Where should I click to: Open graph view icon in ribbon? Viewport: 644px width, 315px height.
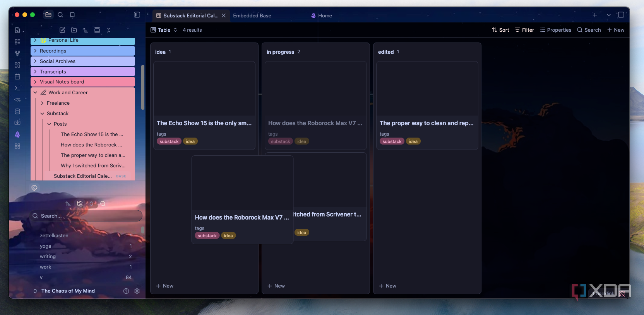click(17, 53)
